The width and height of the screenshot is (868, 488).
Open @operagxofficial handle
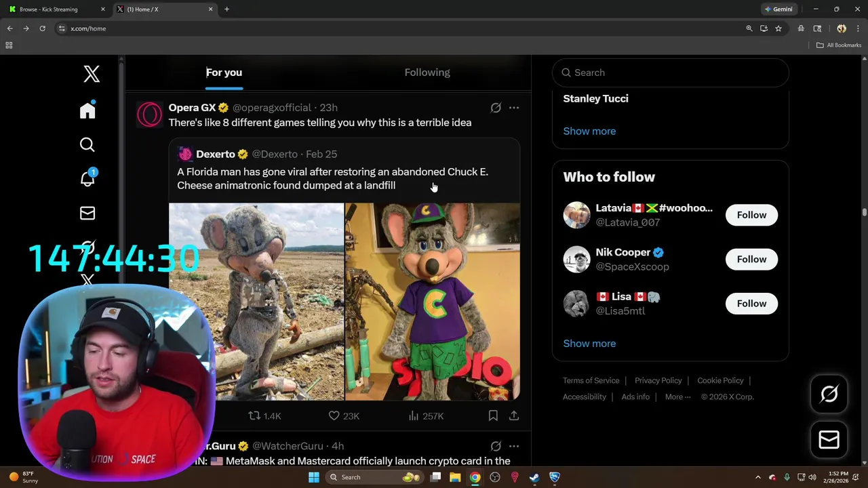[271, 108]
